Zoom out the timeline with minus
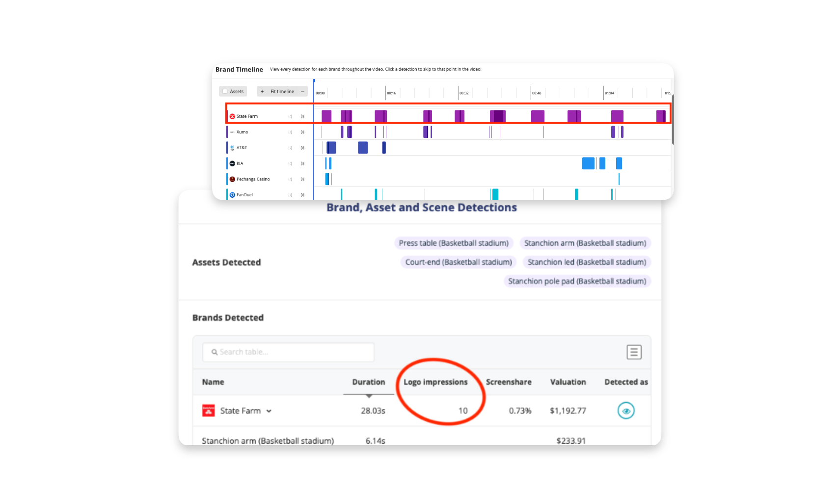 [302, 91]
